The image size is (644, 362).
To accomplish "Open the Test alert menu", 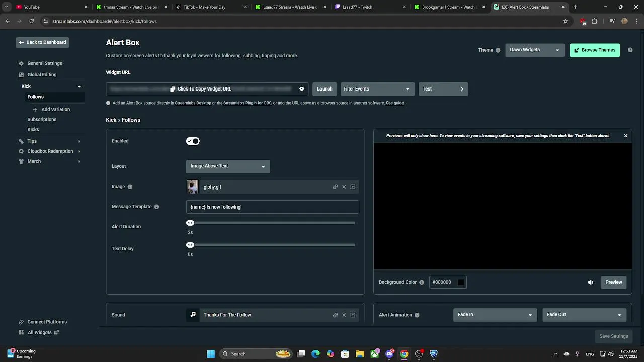I will [x=443, y=89].
